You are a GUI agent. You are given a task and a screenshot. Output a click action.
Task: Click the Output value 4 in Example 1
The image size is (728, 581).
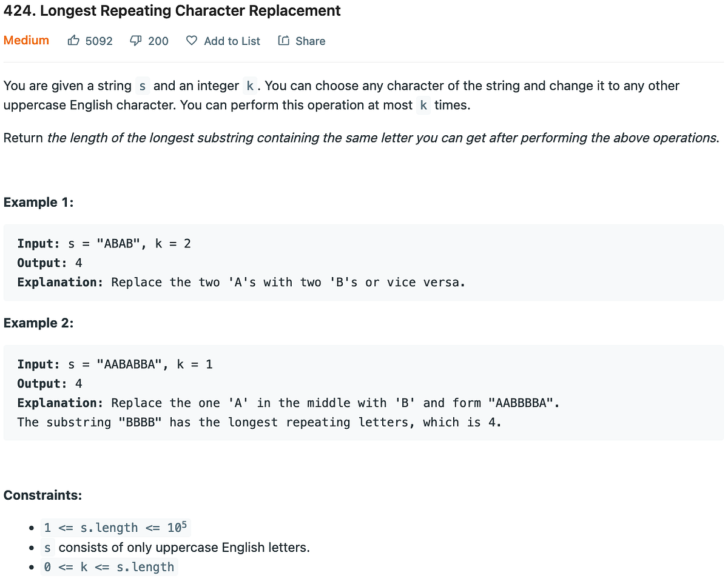coord(79,263)
